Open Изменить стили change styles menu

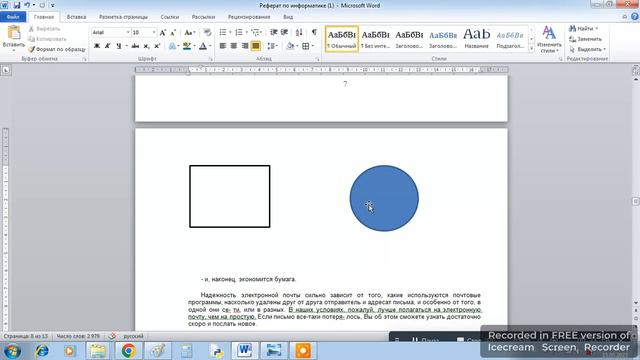(x=549, y=40)
